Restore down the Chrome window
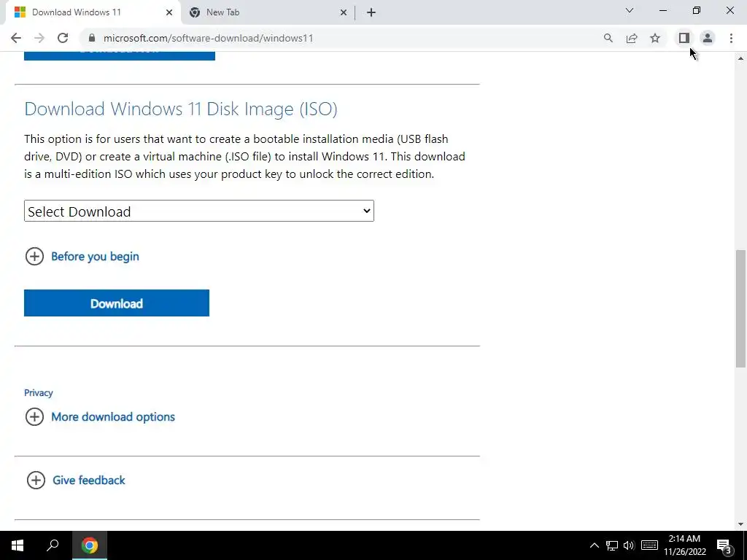This screenshot has width=747, height=560. click(697, 10)
